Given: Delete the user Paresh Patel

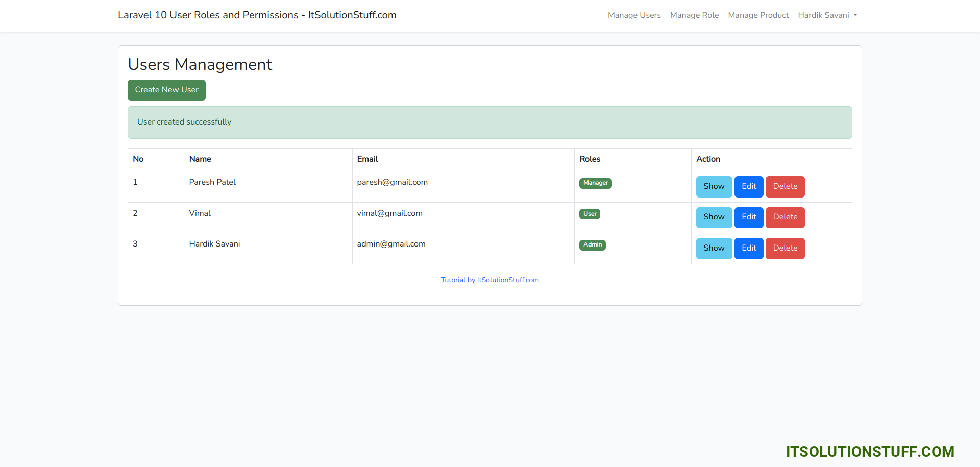Looking at the screenshot, I should coord(785,186).
